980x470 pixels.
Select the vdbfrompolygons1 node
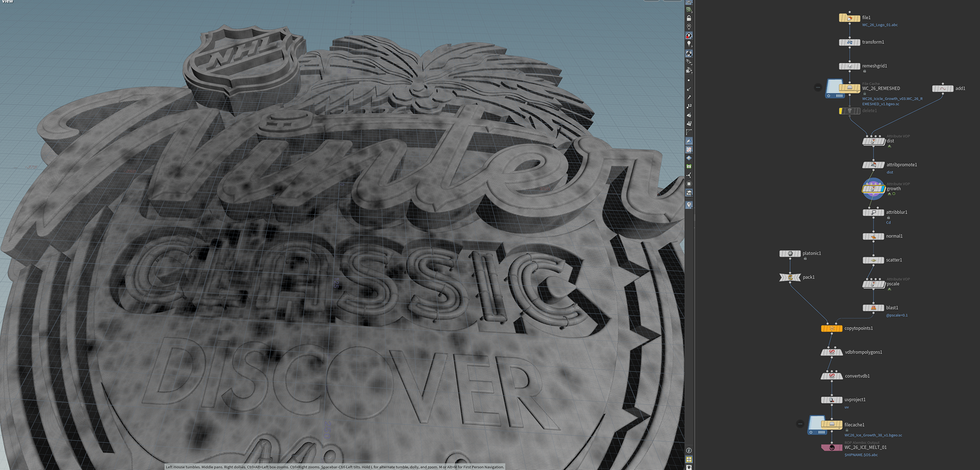tap(831, 353)
